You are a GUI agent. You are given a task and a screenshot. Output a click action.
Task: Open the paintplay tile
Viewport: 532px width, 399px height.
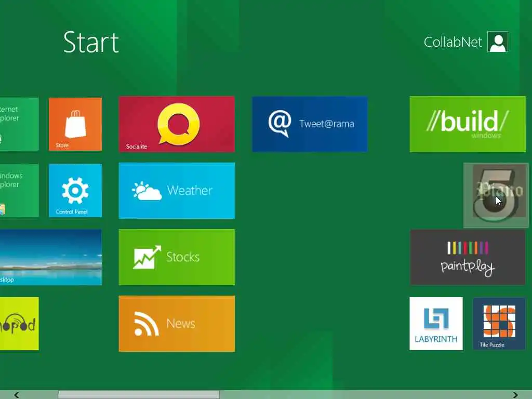468,257
